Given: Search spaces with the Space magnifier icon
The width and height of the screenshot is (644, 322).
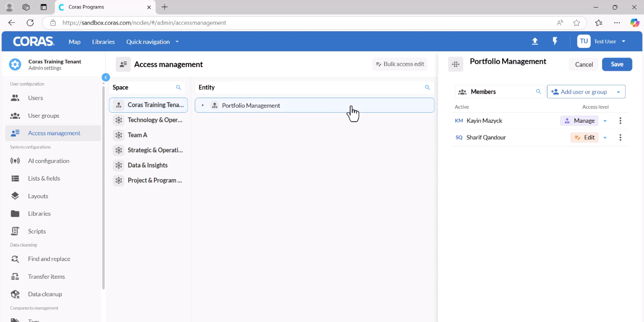Looking at the screenshot, I should 179,87.
